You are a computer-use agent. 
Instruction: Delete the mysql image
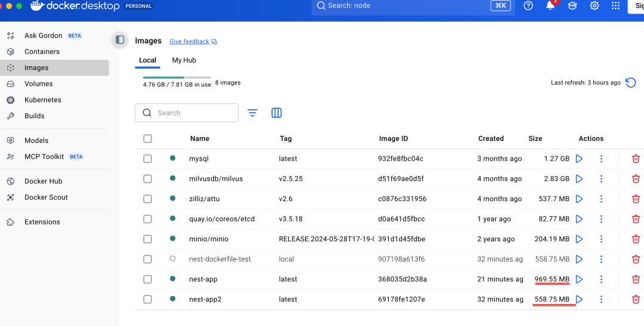tap(636, 159)
